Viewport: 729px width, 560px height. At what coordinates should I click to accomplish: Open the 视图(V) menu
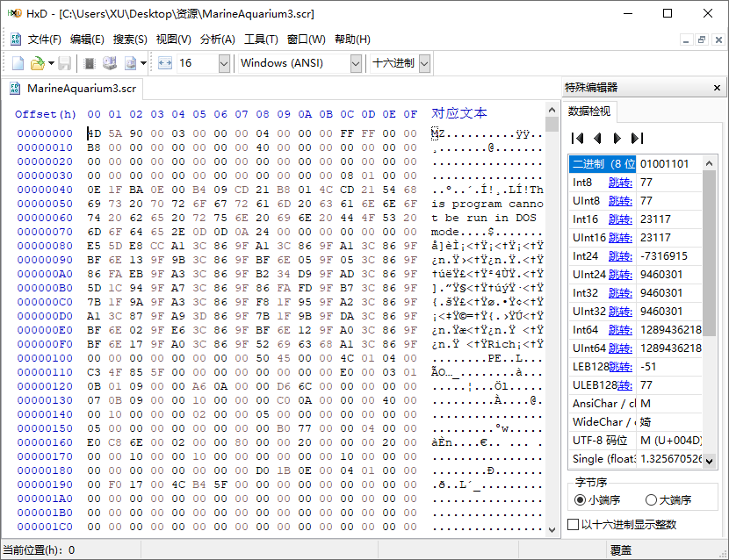click(173, 39)
